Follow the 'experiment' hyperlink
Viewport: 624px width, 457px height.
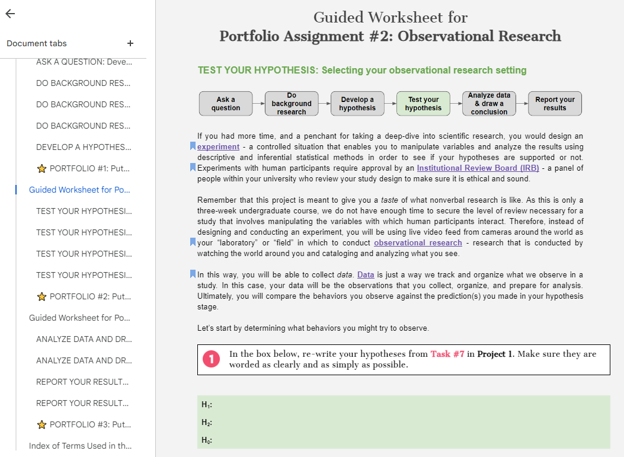point(219,147)
